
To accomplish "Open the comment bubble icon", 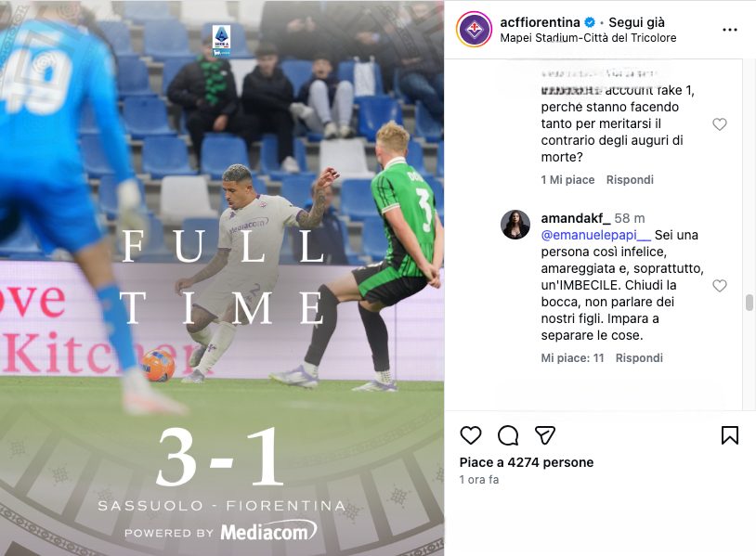I will pos(508,435).
